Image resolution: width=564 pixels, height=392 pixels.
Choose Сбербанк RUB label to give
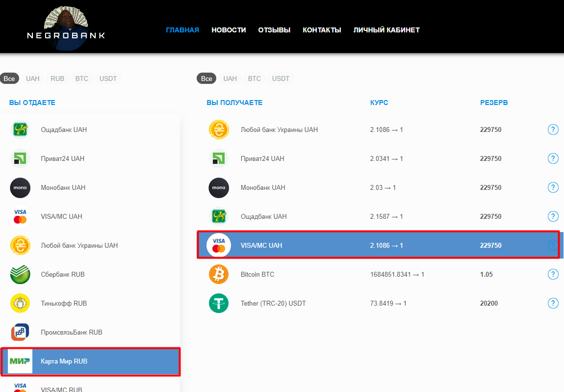pos(63,274)
